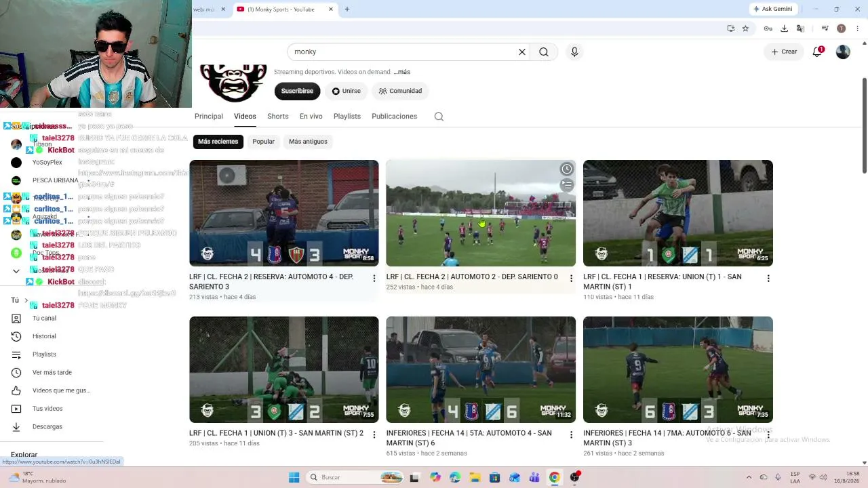Open Tus videos in sidebar

(x=47, y=409)
